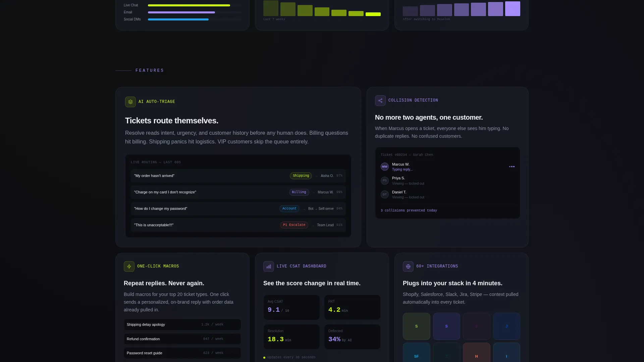Click the FEATURES section label
The height and width of the screenshot is (362, 644).
(150, 71)
